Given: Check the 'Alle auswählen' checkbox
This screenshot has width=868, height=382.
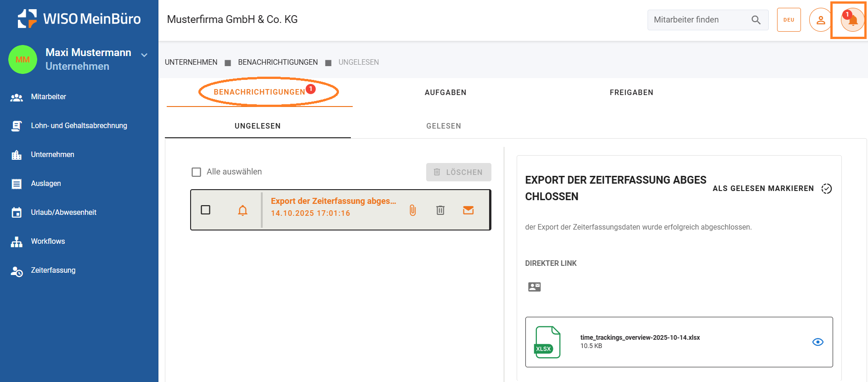Looking at the screenshot, I should 197,172.
